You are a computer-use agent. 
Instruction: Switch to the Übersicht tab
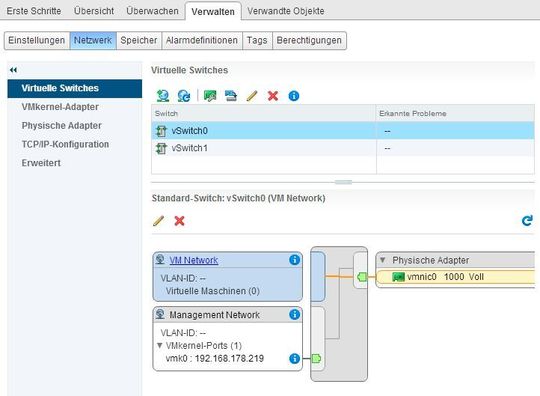[x=94, y=11]
